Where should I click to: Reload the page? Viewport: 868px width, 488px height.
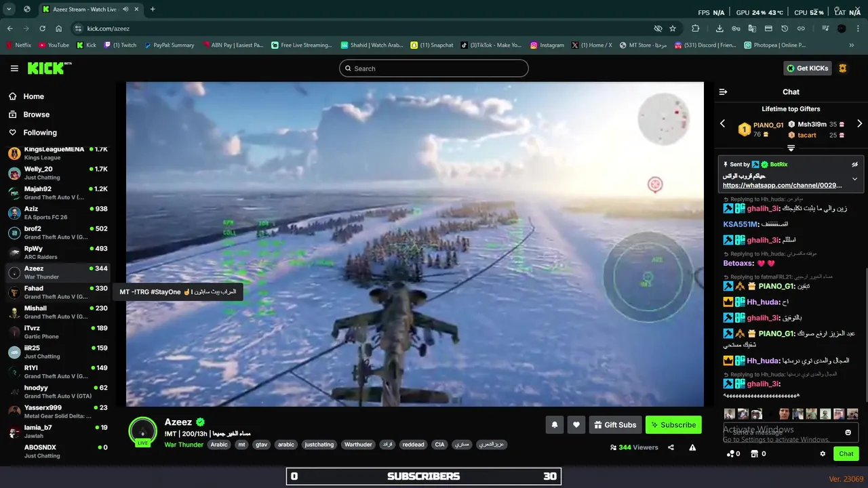pyautogui.click(x=42, y=28)
